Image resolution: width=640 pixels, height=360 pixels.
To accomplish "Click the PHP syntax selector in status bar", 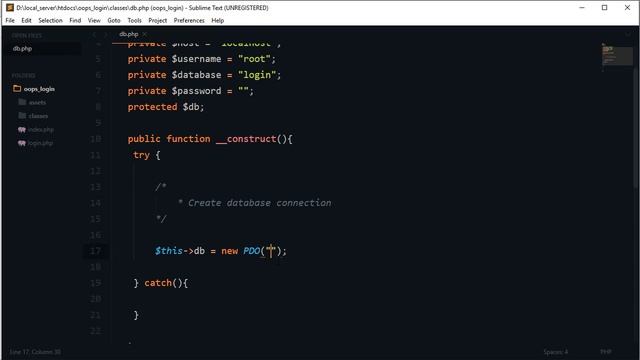I will click(606, 352).
